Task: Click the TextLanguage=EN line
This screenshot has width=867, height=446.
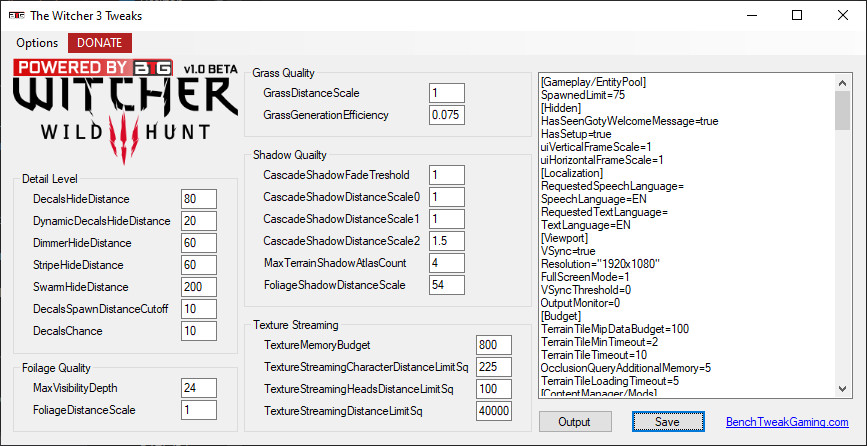Action: click(x=586, y=225)
